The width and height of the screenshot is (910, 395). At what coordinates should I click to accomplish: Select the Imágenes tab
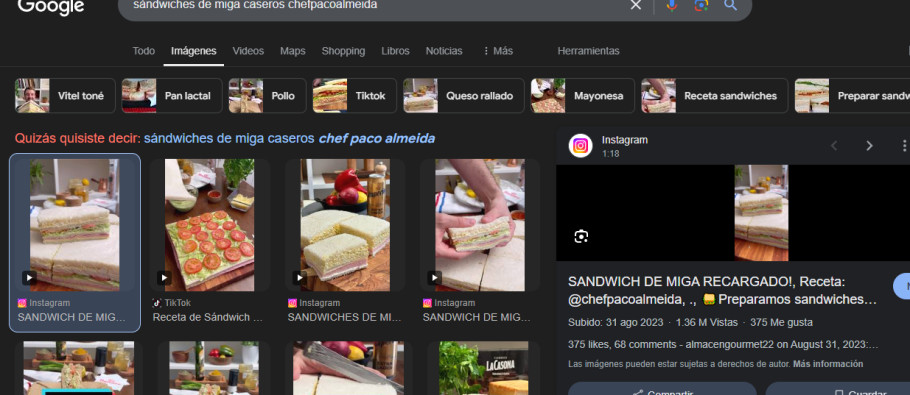pos(193,51)
